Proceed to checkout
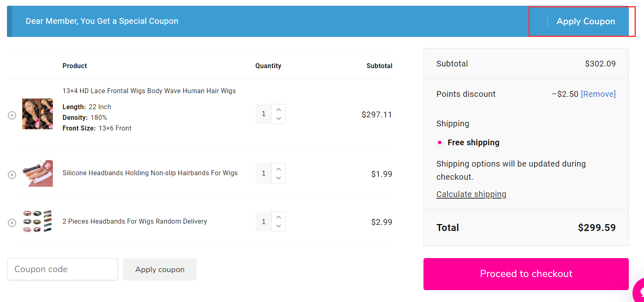This screenshot has width=644, height=302. pyautogui.click(x=526, y=274)
